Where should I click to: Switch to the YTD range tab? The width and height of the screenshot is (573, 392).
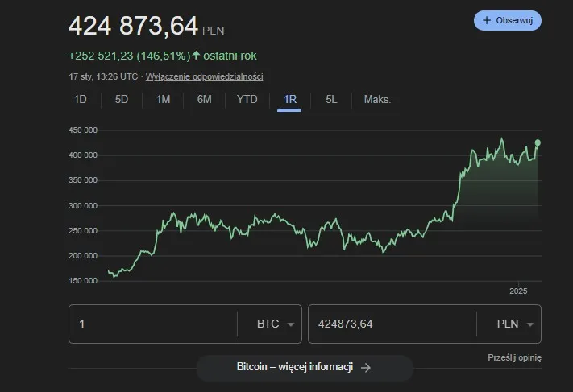click(247, 100)
